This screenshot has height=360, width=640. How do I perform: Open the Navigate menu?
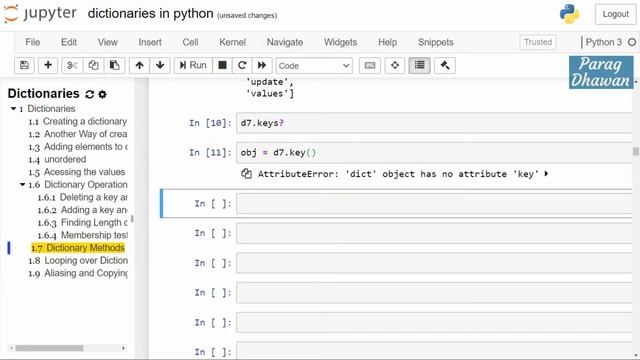tap(285, 42)
